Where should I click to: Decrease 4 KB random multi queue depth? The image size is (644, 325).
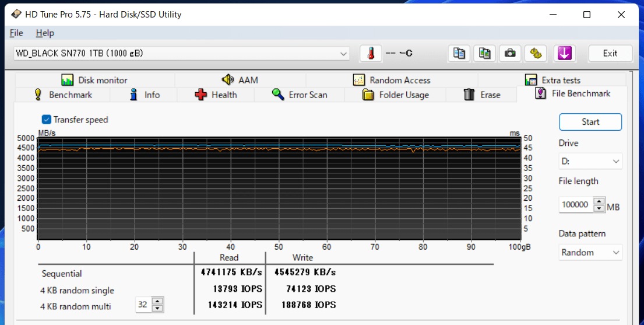(157, 309)
